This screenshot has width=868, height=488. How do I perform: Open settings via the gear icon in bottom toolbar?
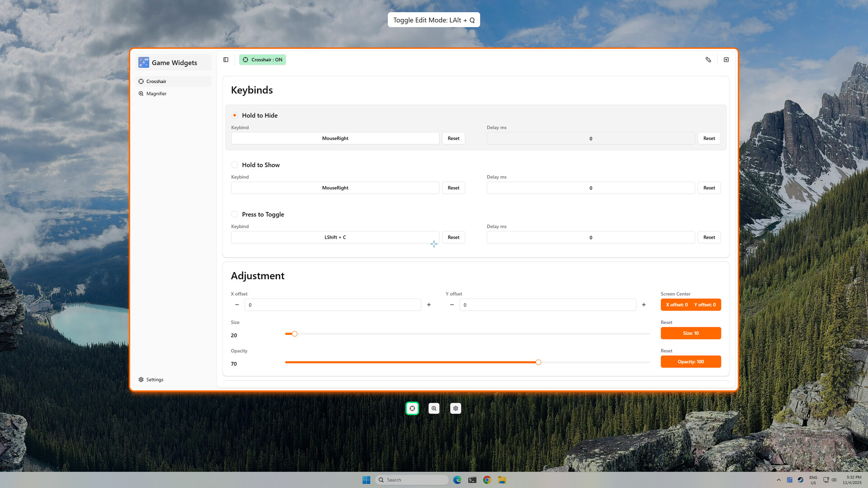455,408
